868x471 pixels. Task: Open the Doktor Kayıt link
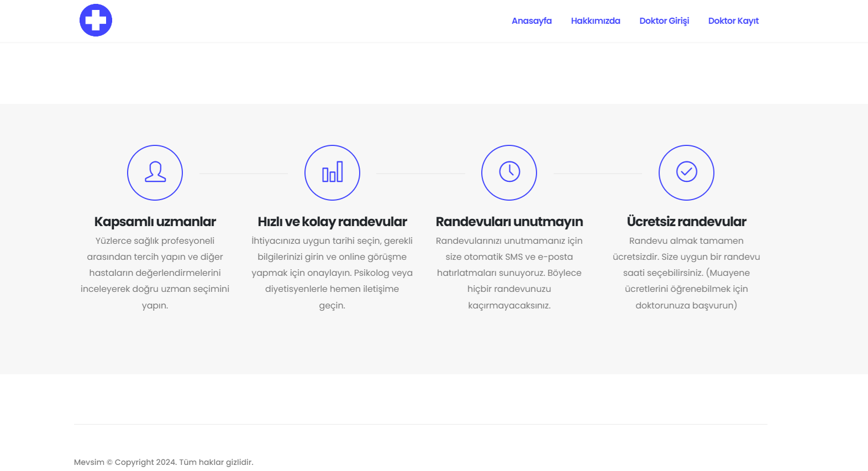[733, 21]
